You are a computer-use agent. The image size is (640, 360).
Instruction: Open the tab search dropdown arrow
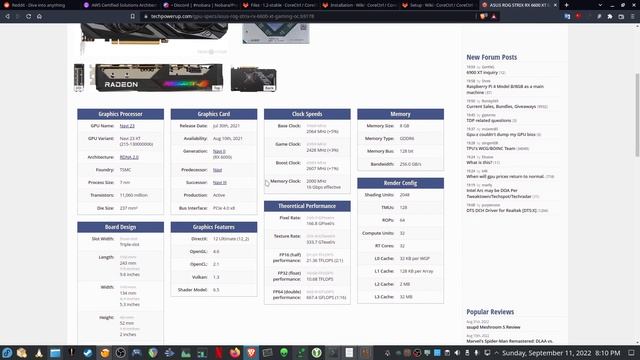(600, 5)
